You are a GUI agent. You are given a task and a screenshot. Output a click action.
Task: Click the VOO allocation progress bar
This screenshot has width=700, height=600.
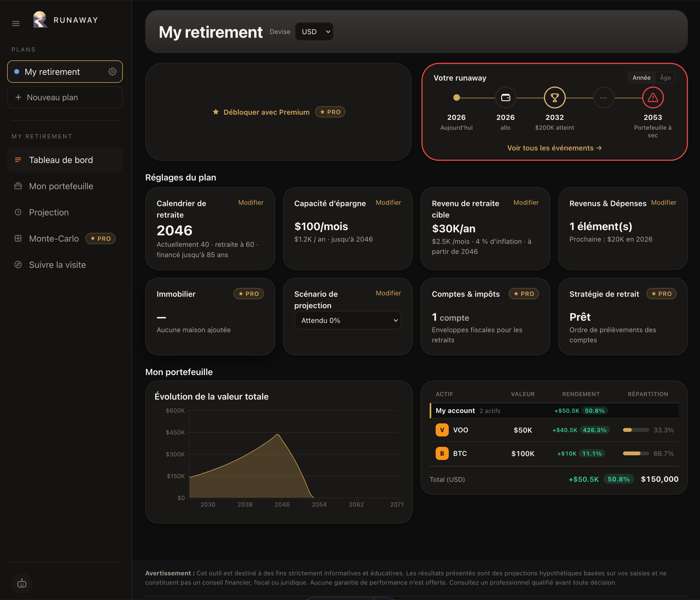coord(636,430)
